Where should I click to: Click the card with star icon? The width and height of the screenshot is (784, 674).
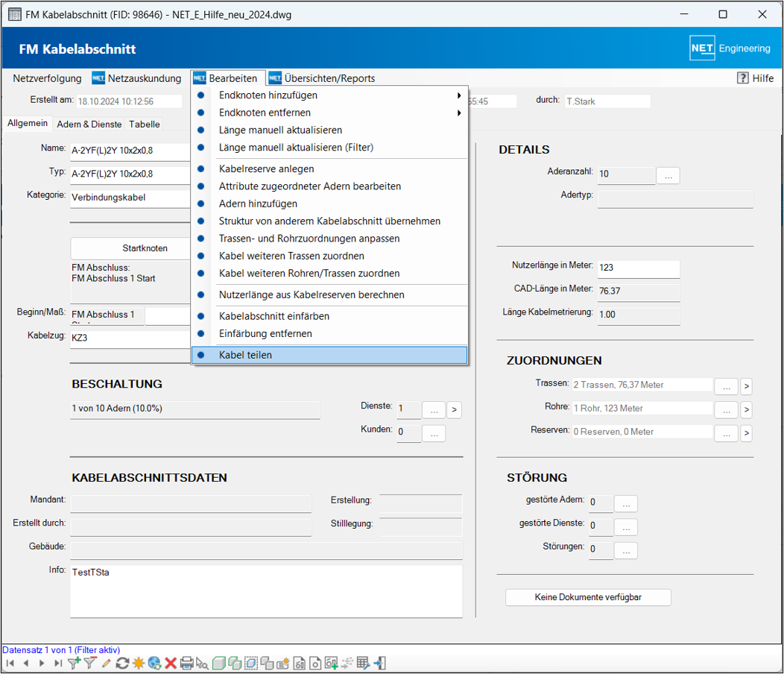click(x=283, y=664)
